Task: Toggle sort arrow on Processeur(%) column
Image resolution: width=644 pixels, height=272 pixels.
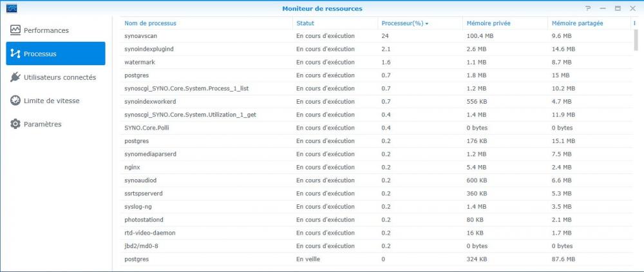Action: 427,24
